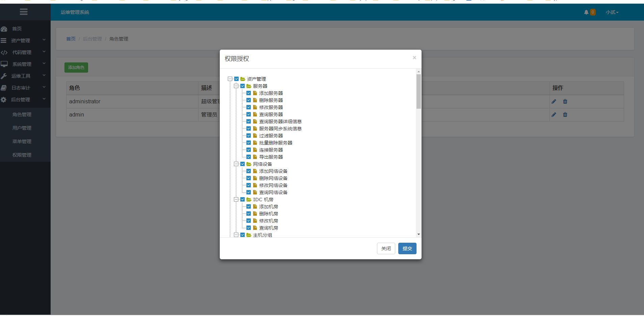Click the dialog tree scrollbar thumb

point(419,91)
